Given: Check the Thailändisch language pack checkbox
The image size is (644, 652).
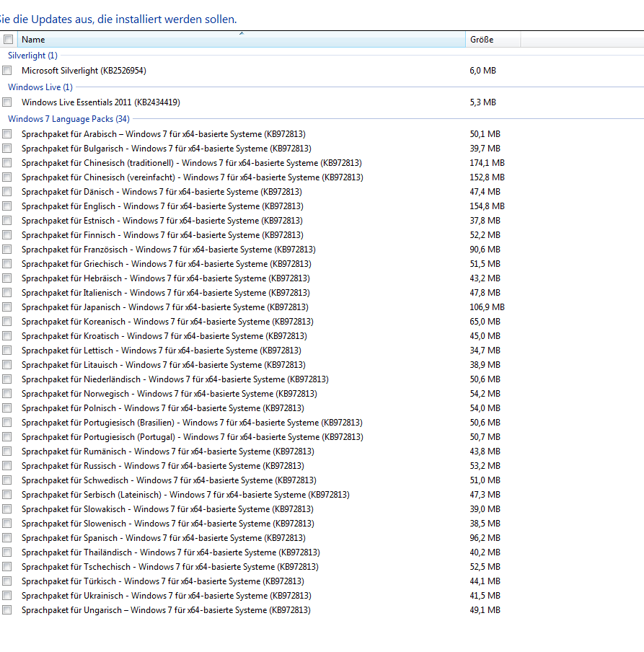Looking at the screenshot, I should coord(6,552).
